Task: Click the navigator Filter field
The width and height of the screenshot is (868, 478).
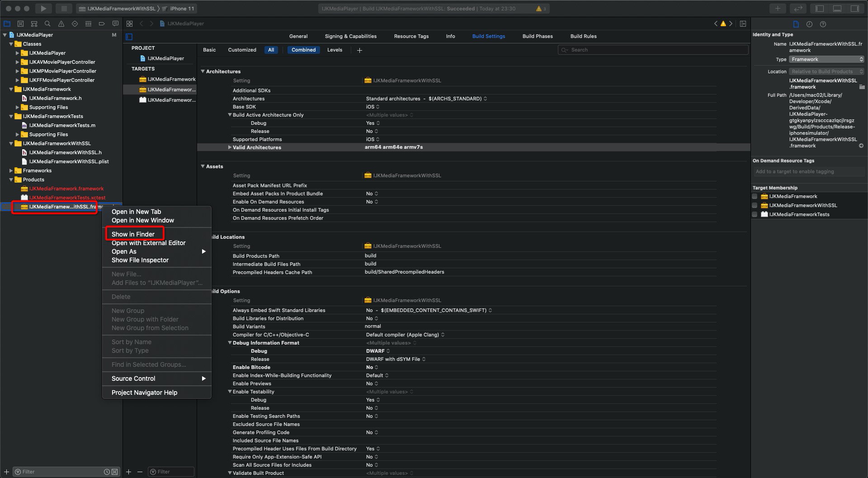Action: pos(66,472)
